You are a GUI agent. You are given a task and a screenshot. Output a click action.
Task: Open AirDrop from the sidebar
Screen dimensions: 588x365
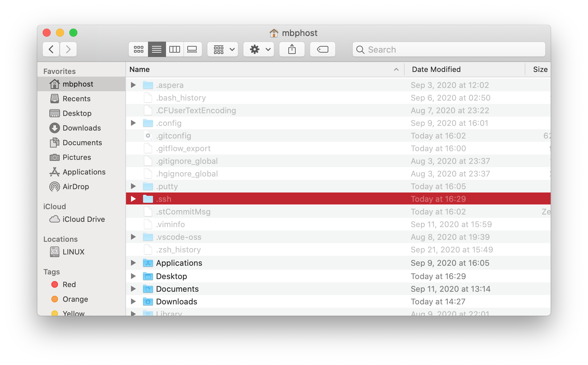pos(76,186)
